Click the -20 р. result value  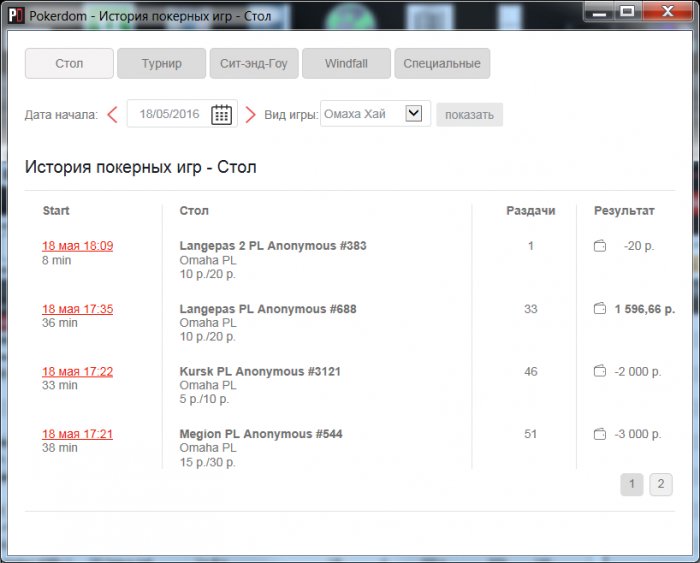click(x=639, y=246)
